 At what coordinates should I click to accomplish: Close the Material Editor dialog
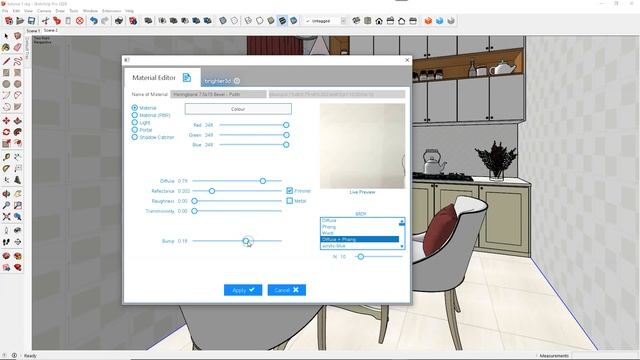click(407, 60)
